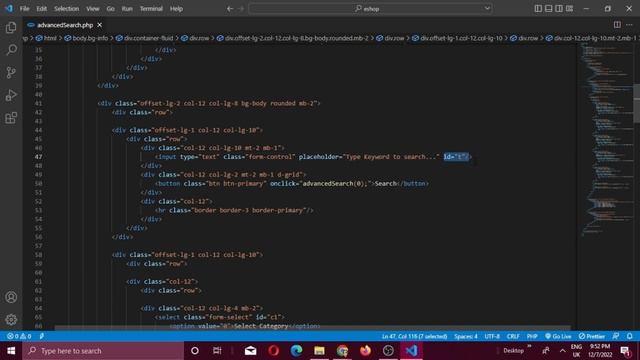
Task: Open the Go menu
Action: coord(110,9)
